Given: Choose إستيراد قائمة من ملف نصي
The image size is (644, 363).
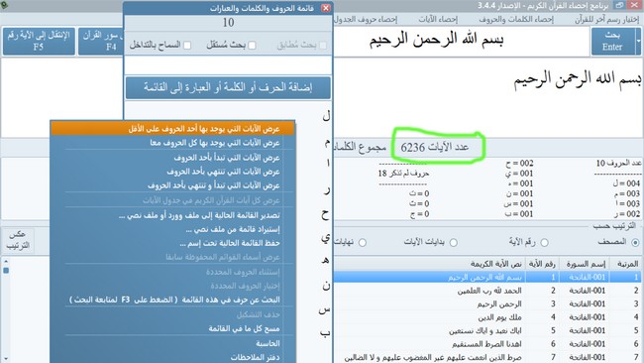Looking at the screenshot, I should pos(172,229).
